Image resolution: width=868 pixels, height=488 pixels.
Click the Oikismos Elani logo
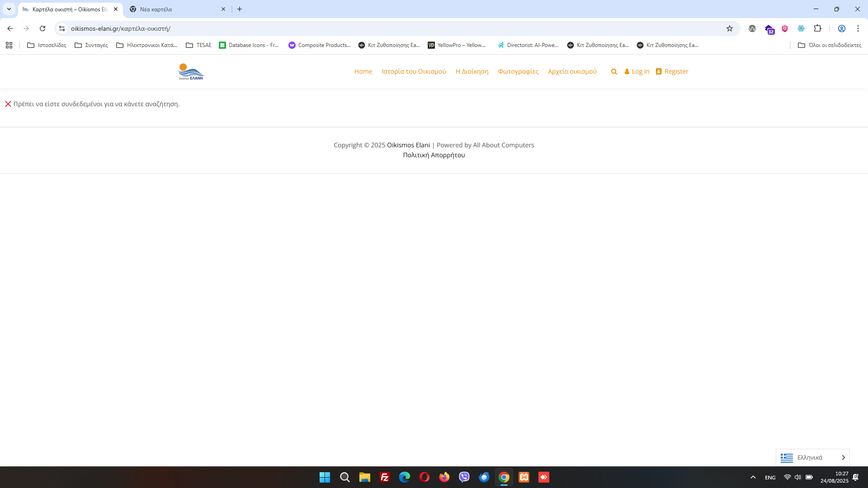click(191, 71)
